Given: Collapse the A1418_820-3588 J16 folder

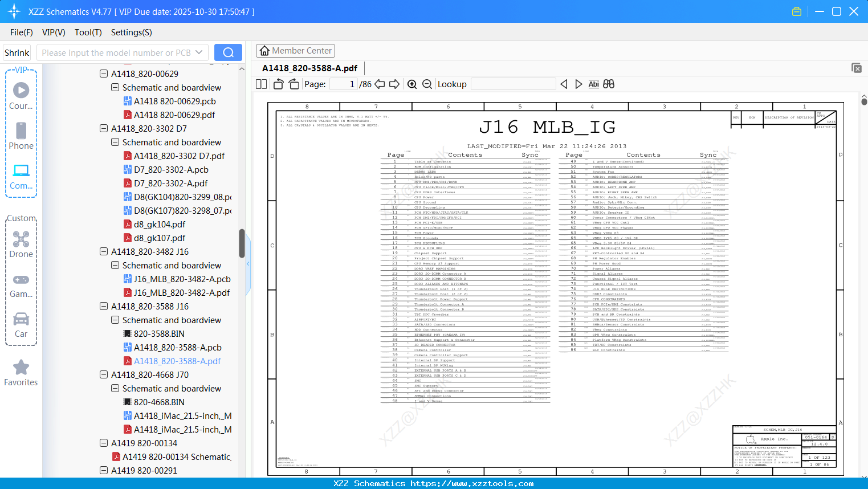Looking at the screenshot, I should pos(104,306).
